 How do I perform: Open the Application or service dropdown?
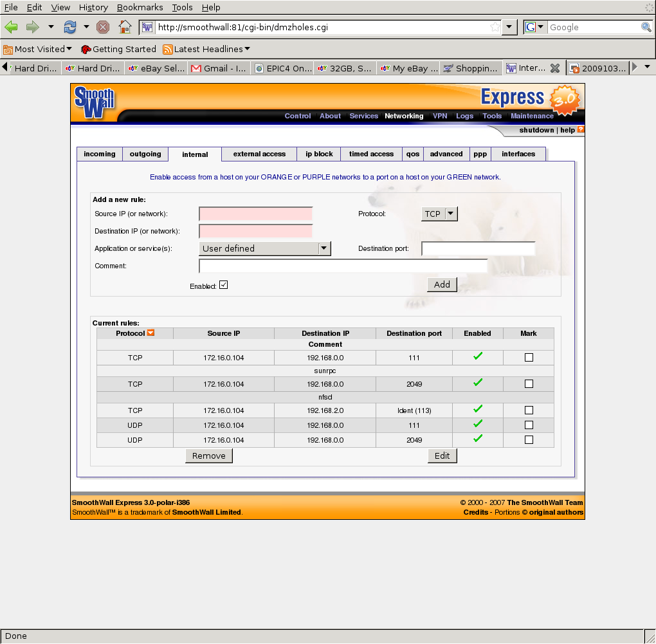click(265, 248)
